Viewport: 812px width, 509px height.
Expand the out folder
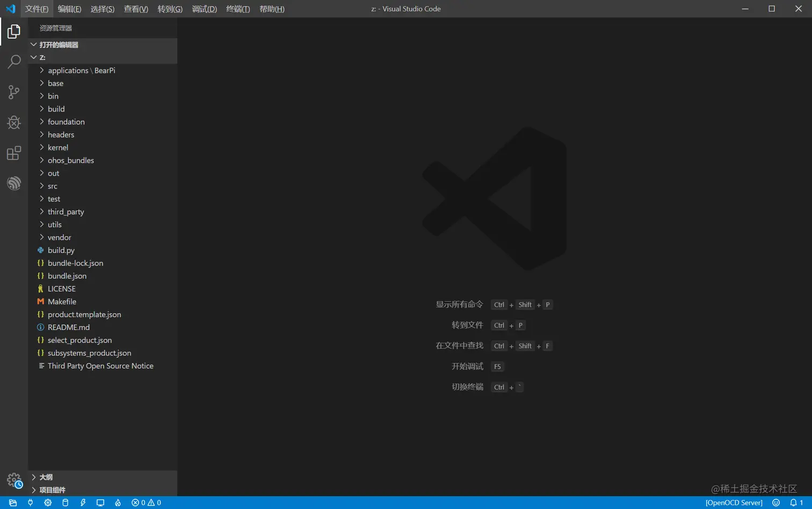coord(103,174)
